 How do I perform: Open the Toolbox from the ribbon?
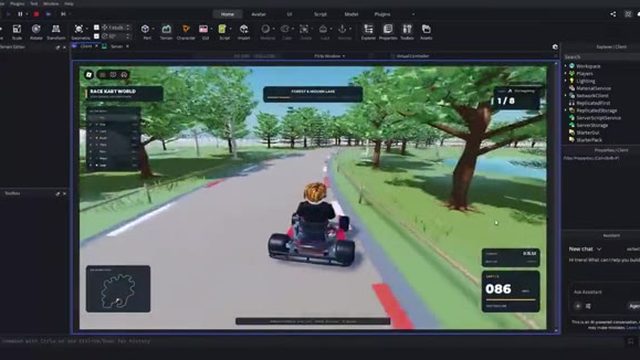[x=407, y=32]
